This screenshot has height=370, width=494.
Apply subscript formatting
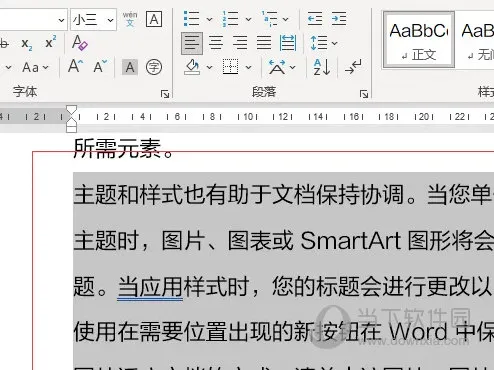[27, 44]
